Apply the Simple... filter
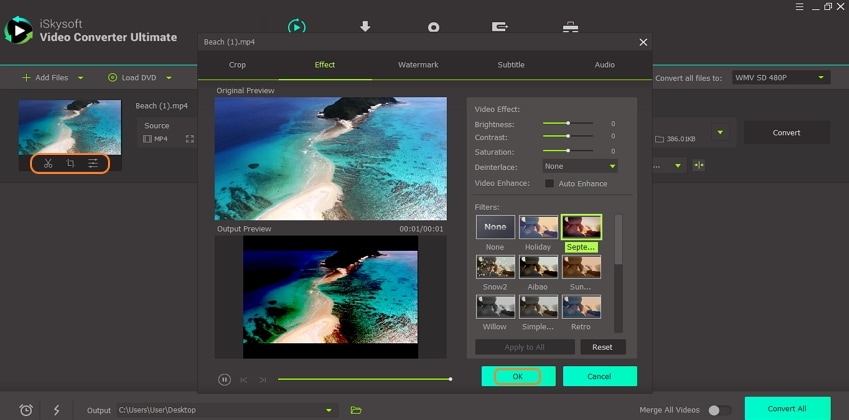Viewport: 849px width, 420px height. [x=539, y=307]
